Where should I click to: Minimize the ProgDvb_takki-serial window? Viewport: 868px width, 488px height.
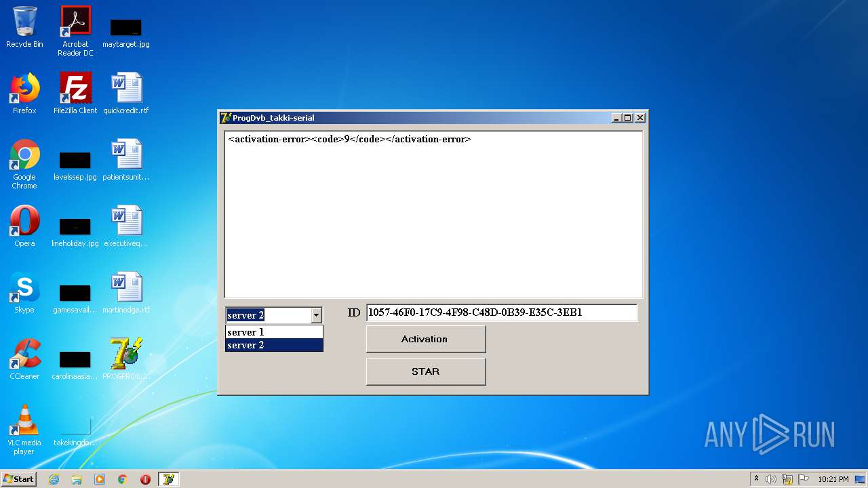click(616, 118)
